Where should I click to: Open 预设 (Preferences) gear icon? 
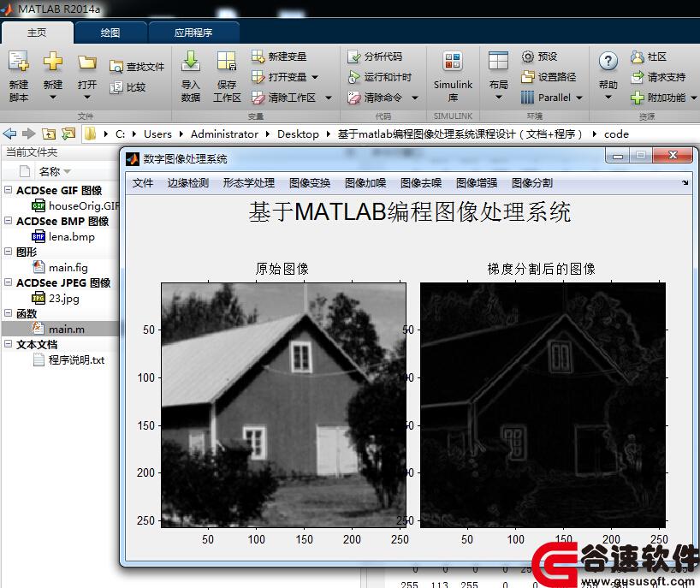click(528, 56)
